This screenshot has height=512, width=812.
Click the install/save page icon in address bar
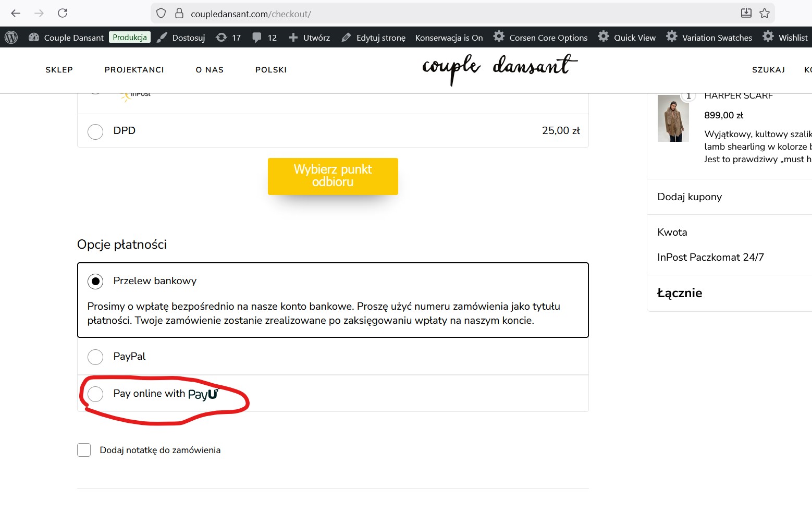(x=746, y=13)
